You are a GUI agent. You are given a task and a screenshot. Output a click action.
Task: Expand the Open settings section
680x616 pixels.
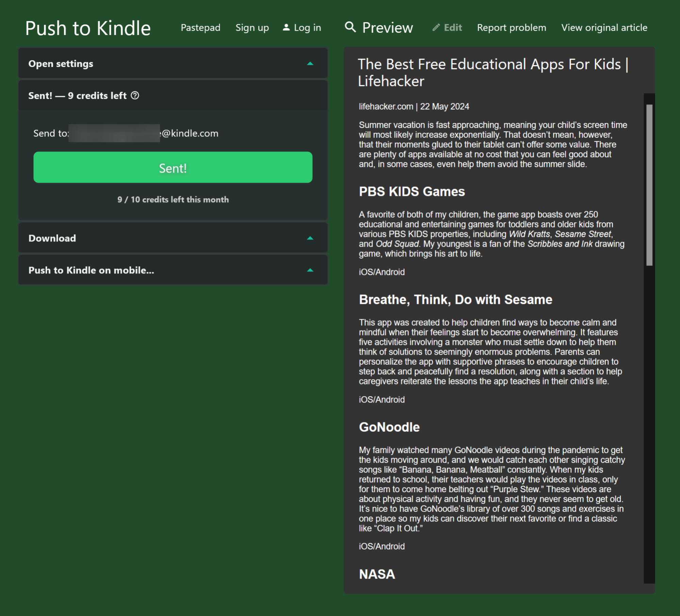tap(172, 63)
